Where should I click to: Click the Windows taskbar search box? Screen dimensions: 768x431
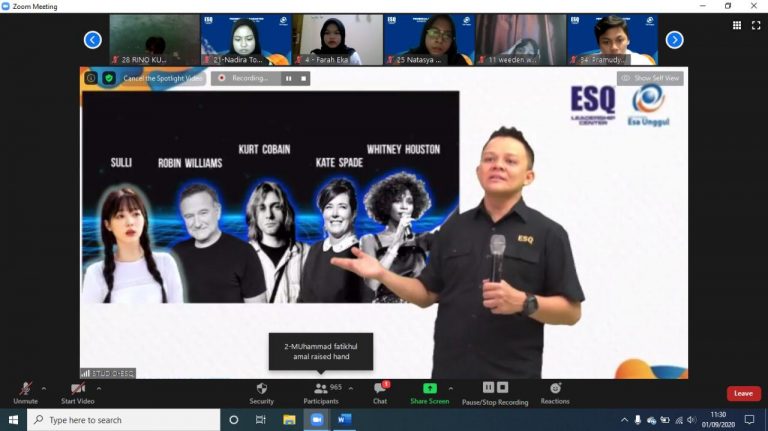pos(123,420)
